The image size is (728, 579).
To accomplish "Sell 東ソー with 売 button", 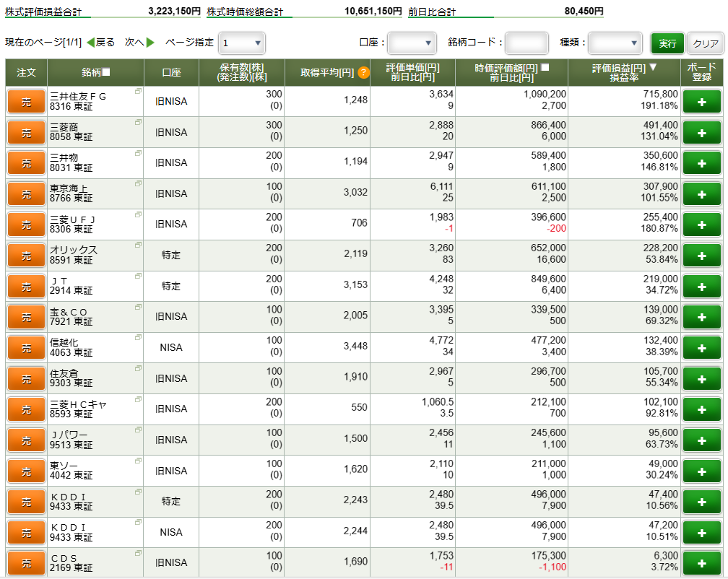I will click(x=27, y=471).
